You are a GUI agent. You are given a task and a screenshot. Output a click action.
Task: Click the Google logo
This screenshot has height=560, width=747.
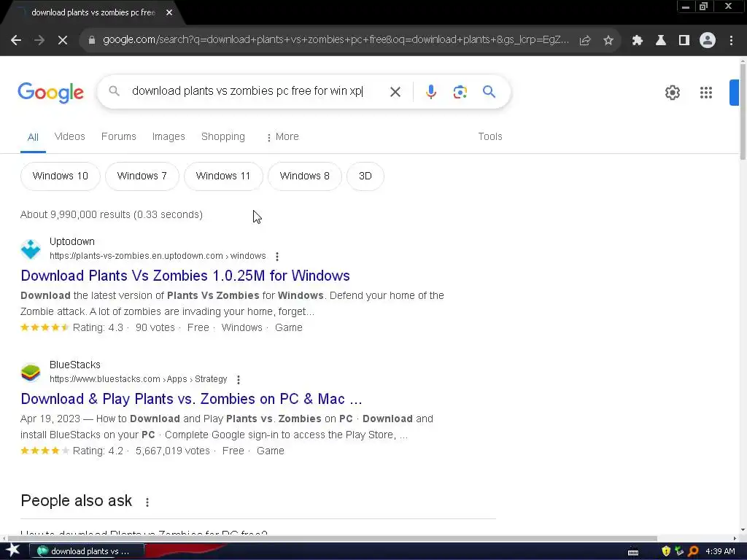[x=50, y=93]
